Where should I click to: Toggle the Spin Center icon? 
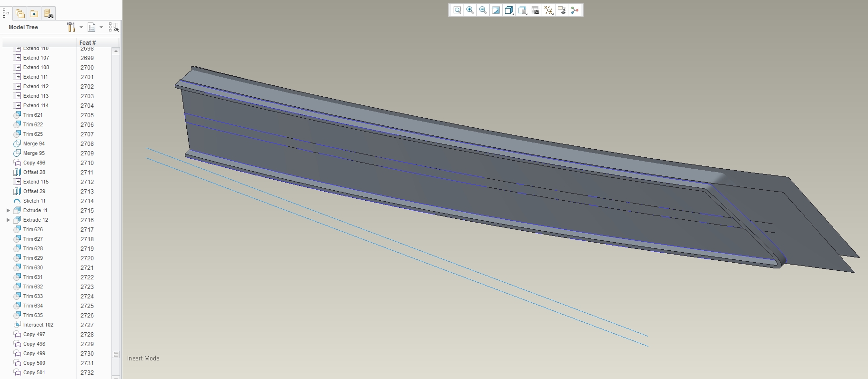575,10
